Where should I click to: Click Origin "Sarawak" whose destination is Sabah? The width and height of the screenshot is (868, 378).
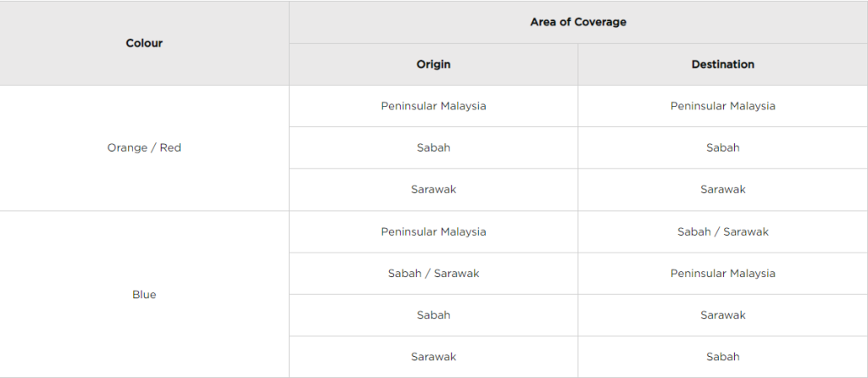[433, 357]
